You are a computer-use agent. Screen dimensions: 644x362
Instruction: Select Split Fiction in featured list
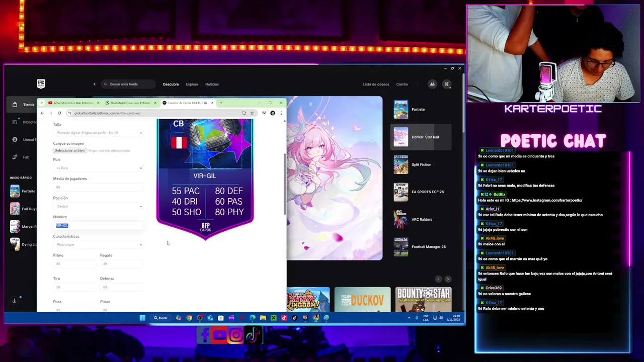click(x=421, y=164)
